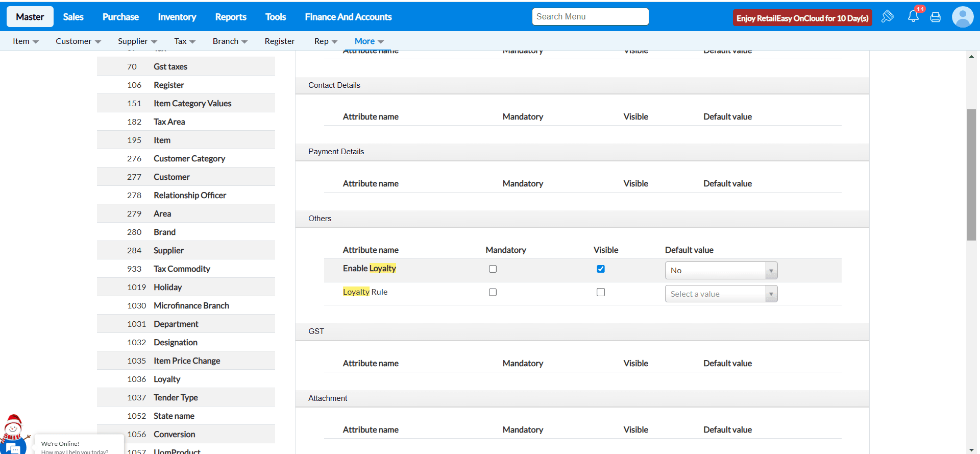Click the RetailEasy OnCloud trial banner

coord(802,18)
